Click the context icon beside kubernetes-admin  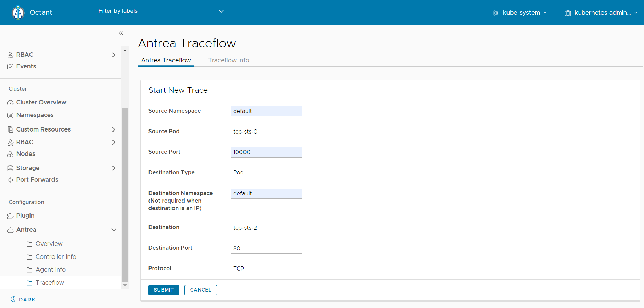click(568, 13)
